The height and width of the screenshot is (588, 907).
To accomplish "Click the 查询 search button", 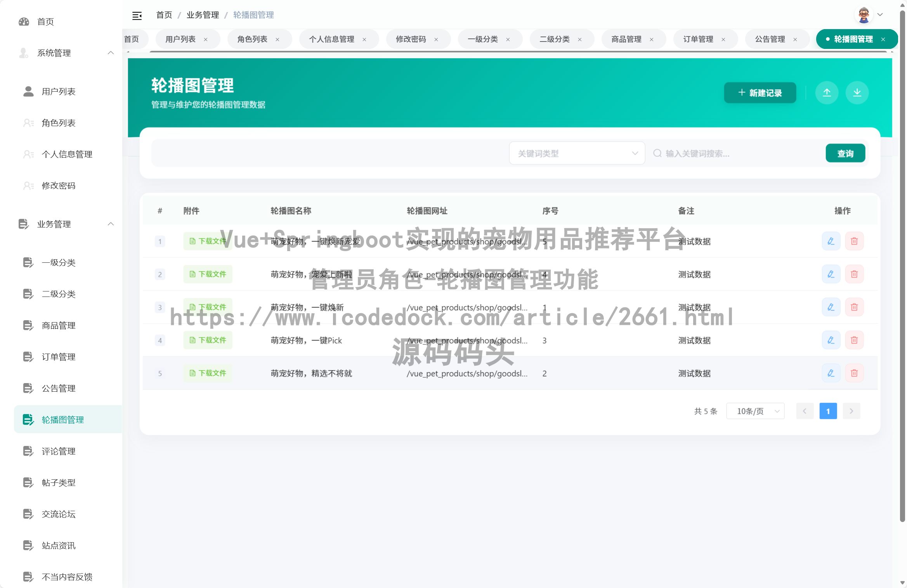I will coord(845,153).
